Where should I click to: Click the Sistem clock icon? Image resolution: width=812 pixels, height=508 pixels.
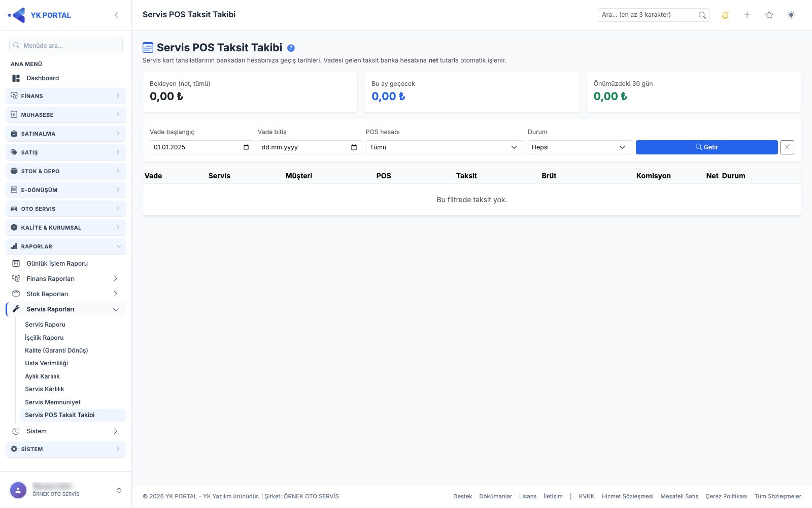pyautogui.click(x=16, y=431)
